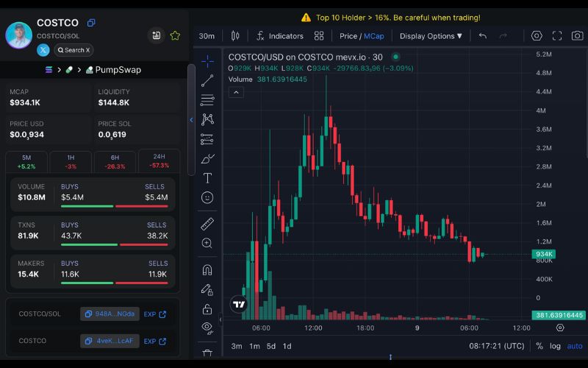Redo the chart action
Screen dimensions: 588x368
pyautogui.click(x=503, y=36)
